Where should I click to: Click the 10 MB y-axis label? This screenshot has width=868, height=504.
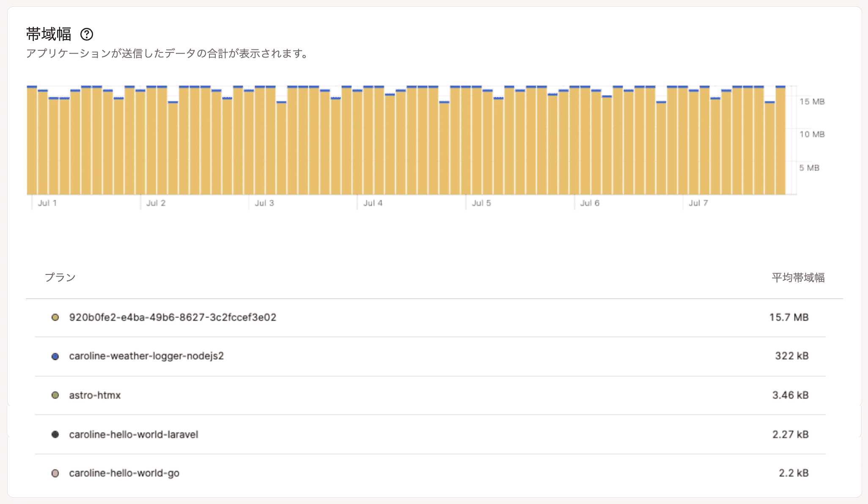pos(812,134)
